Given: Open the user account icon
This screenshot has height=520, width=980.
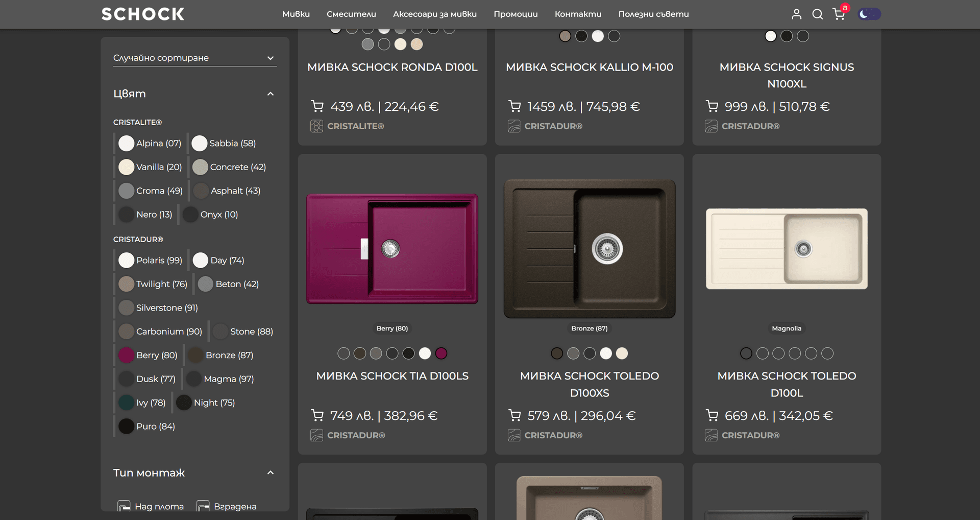Looking at the screenshot, I should coord(796,14).
